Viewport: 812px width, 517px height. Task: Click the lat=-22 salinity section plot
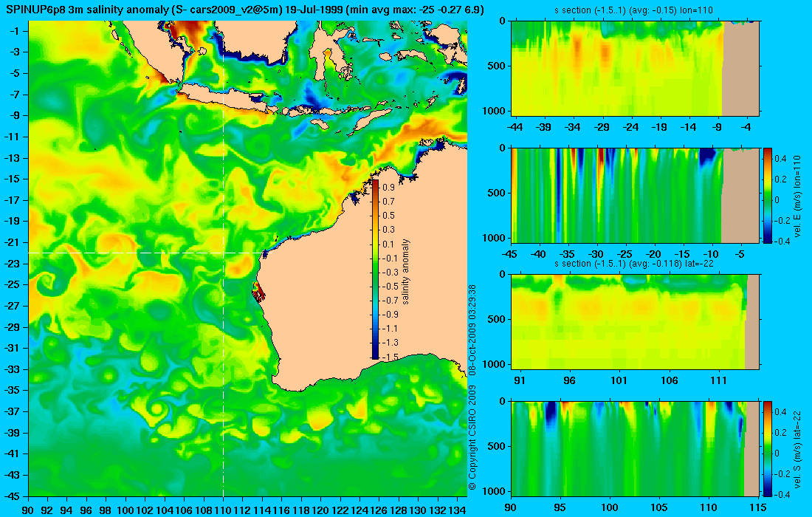pyautogui.click(x=635, y=322)
